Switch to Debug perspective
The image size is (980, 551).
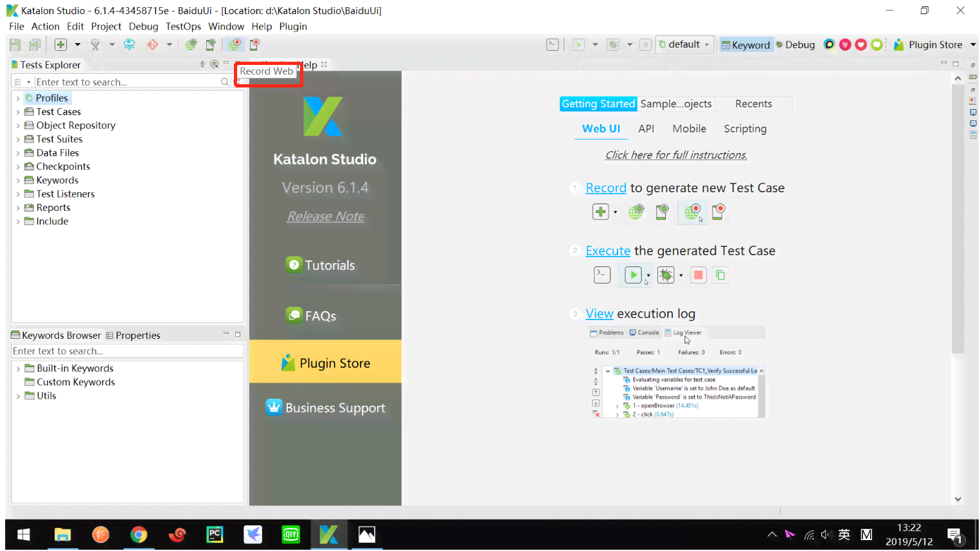795,44
